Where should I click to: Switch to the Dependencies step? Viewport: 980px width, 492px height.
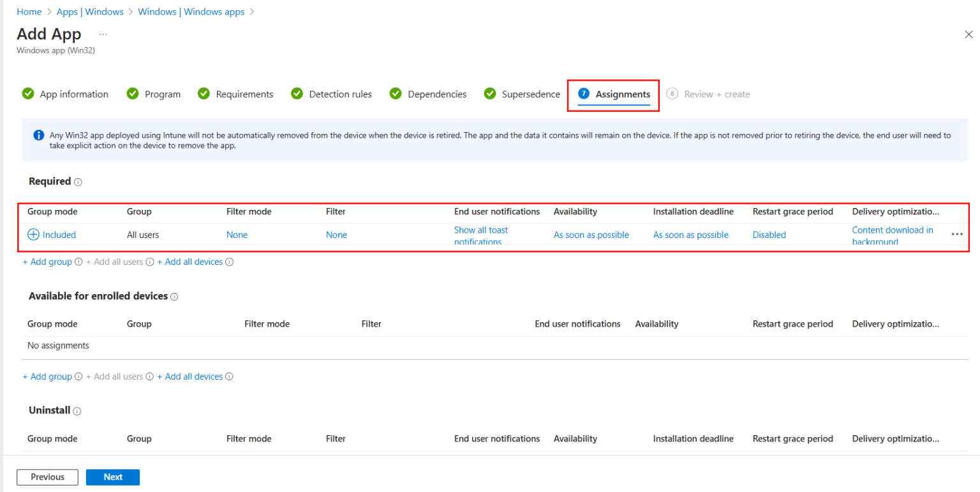point(436,94)
